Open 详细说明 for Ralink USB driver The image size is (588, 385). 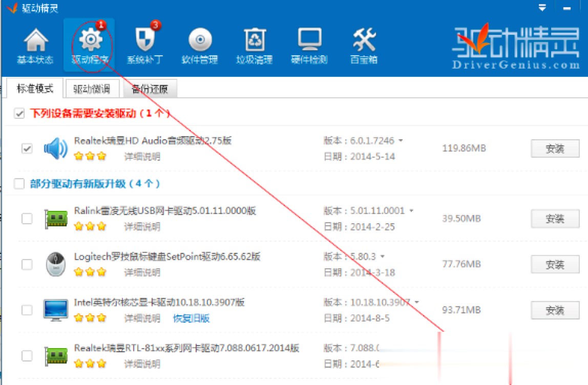coord(142,226)
